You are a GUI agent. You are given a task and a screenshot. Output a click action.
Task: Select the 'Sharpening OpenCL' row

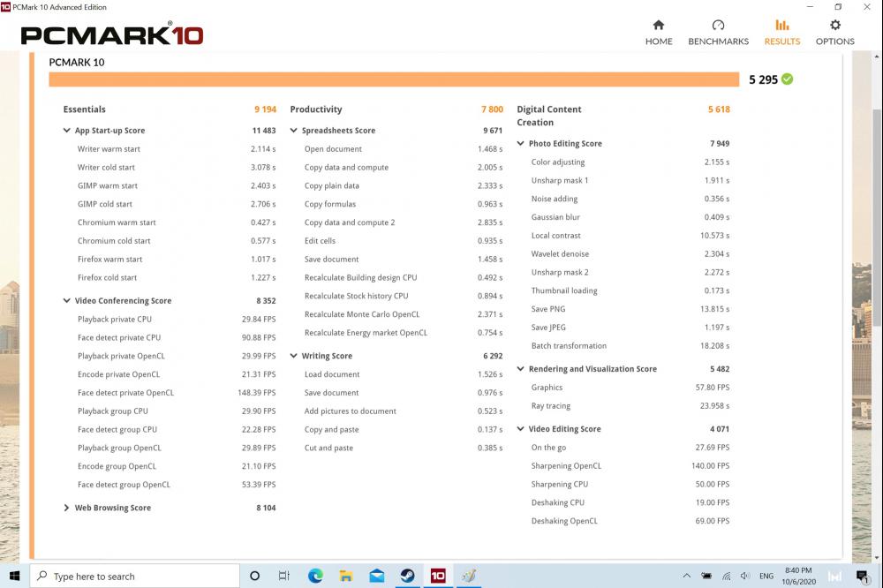(x=630, y=466)
